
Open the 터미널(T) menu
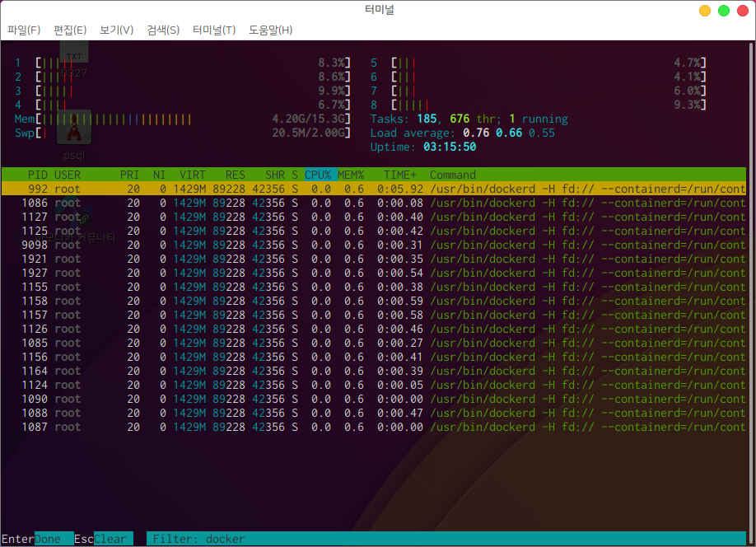pos(214,30)
